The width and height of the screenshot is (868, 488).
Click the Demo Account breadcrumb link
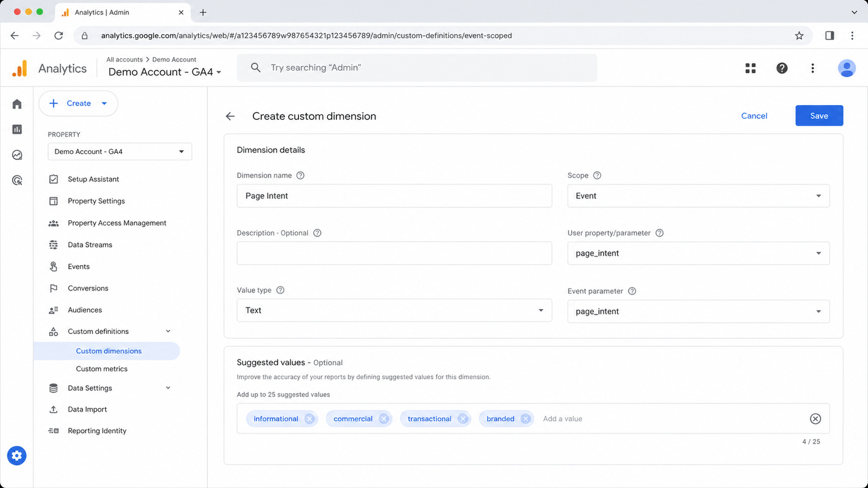point(174,60)
